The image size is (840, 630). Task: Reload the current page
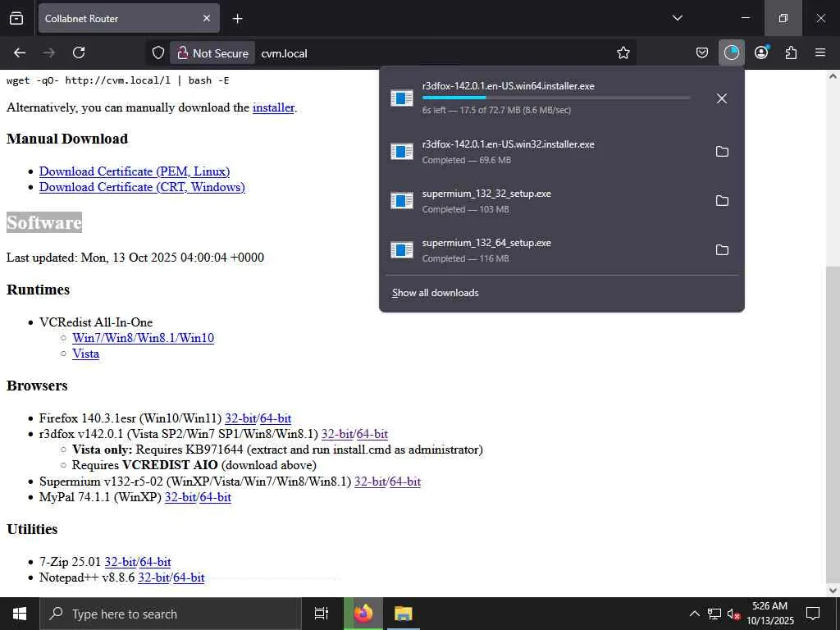click(x=79, y=53)
